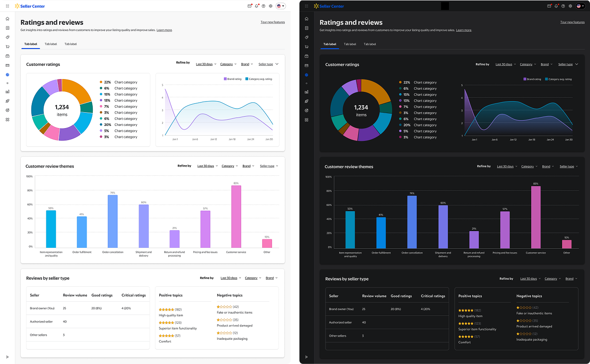Open the price tag icon in the light sidebar
The image size is (590, 364).
click(8, 37)
